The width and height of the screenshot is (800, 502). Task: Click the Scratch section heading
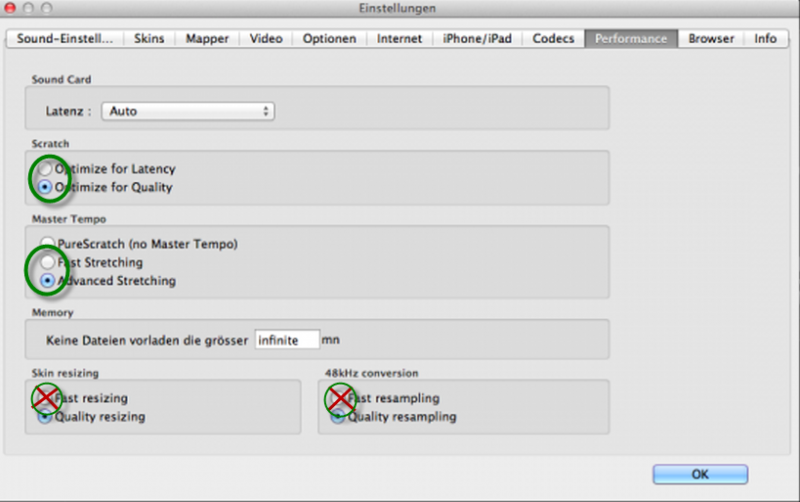tap(50, 143)
